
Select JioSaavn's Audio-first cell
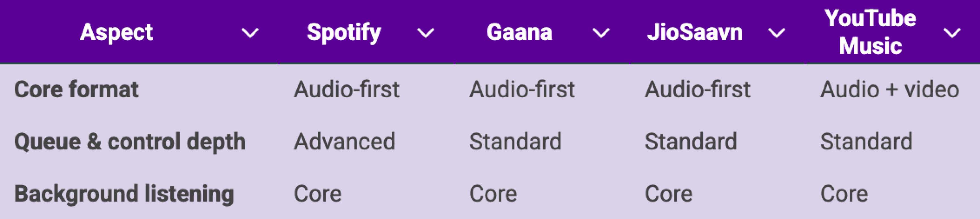click(697, 89)
